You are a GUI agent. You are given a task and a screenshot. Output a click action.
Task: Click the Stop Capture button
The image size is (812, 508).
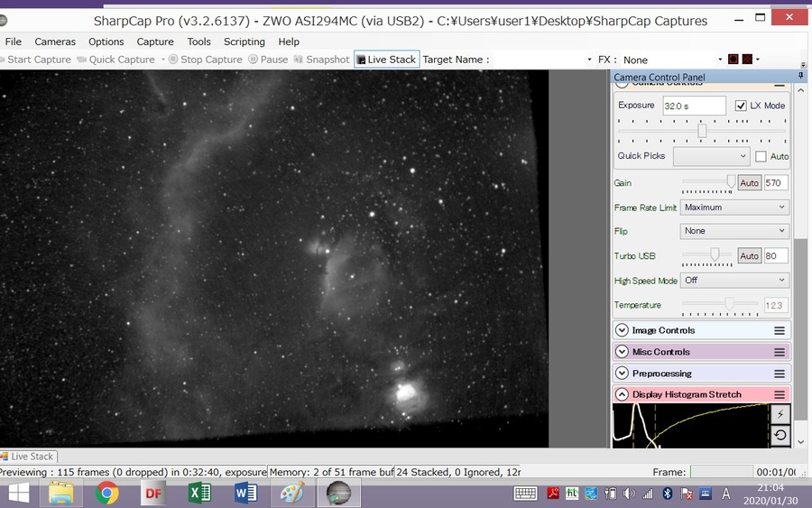pyautogui.click(x=205, y=60)
